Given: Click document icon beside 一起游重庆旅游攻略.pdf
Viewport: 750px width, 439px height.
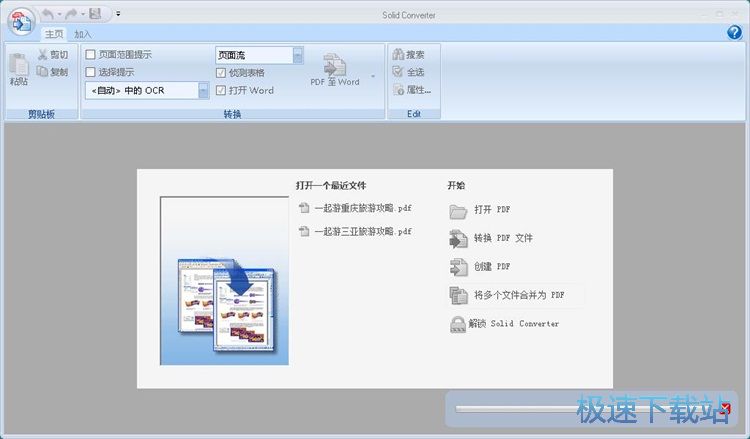Looking at the screenshot, I should (x=304, y=208).
